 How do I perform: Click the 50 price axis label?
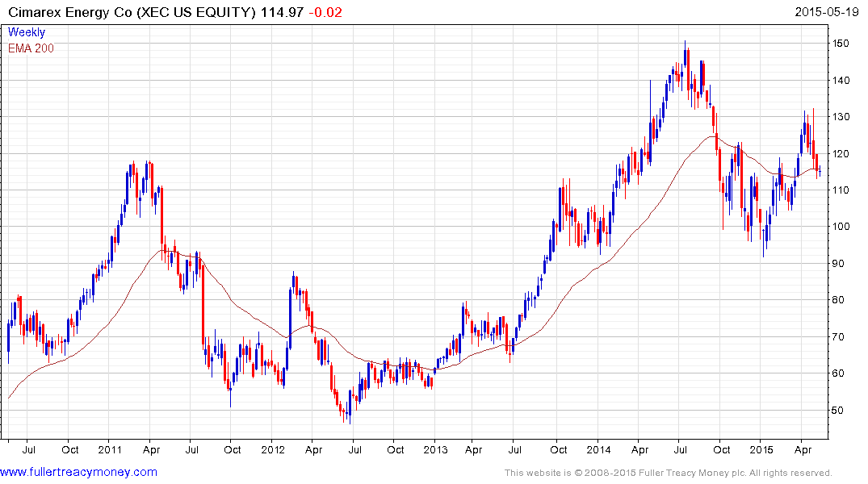[x=838, y=410]
